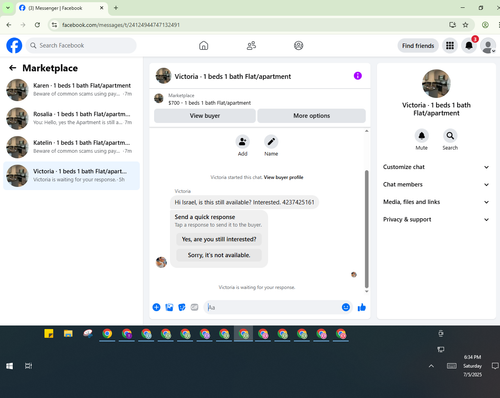
Task: Open the Windows Start menu
Action: (x=10, y=366)
